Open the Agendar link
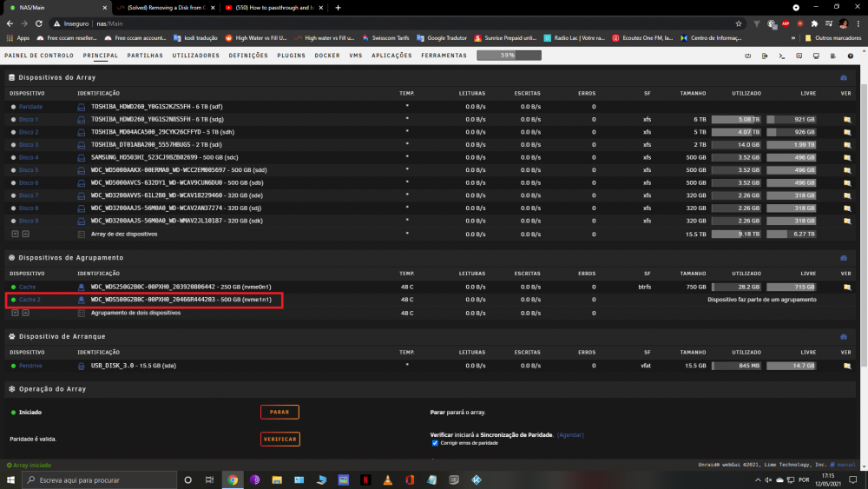The image size is (868, 489). point(570,435)
